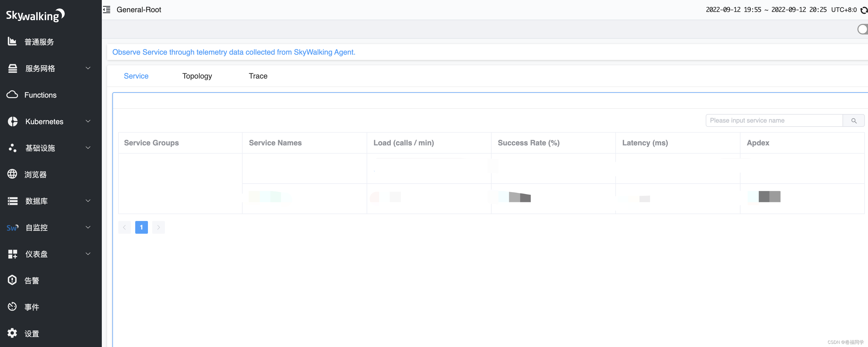Toggle the edit mode switch

point(863,29)
